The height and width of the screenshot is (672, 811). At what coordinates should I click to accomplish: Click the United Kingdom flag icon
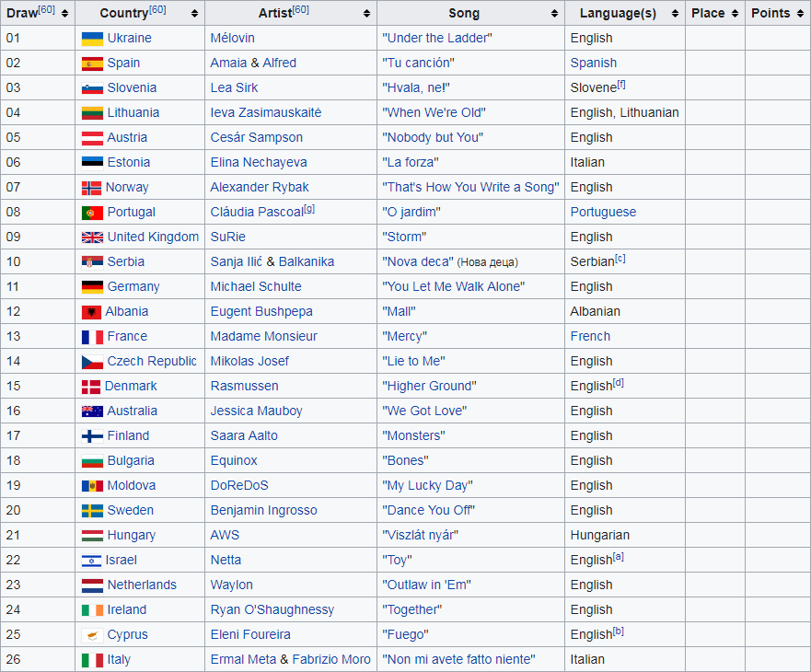tap(92, 238)
